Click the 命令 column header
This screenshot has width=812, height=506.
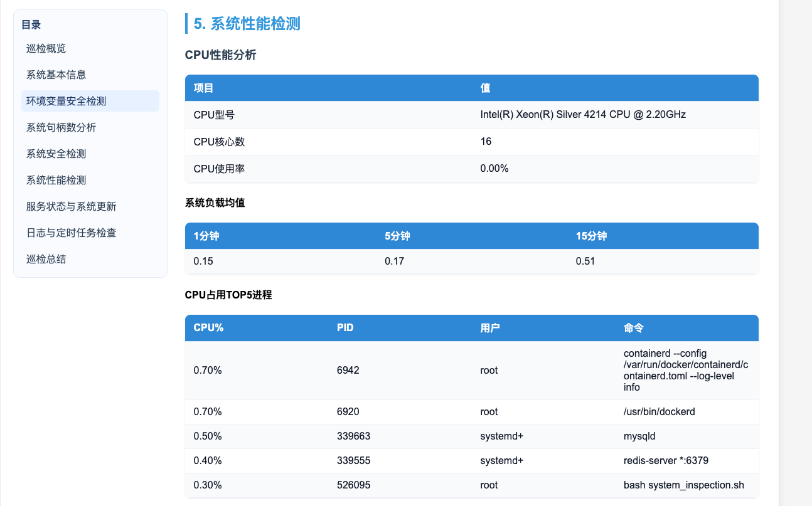coord(634,328)
